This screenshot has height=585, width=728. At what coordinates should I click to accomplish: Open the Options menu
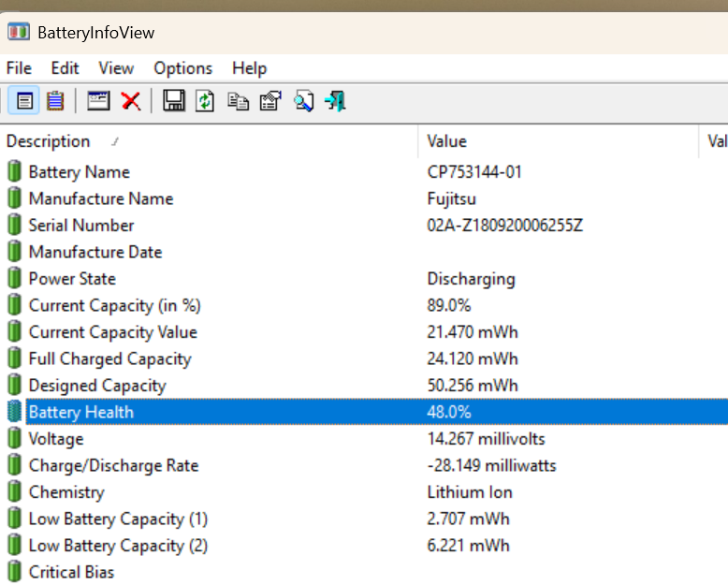182,68
